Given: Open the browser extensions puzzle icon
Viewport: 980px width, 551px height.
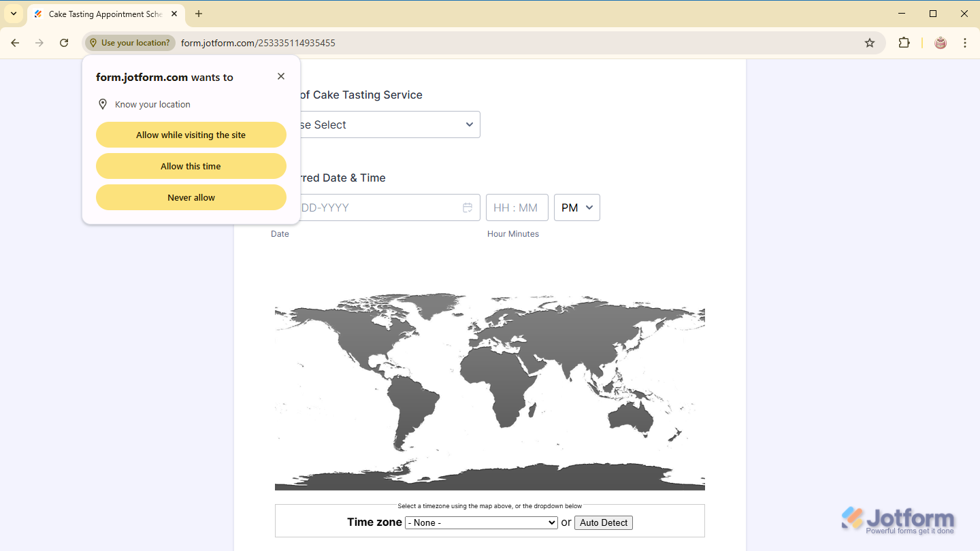Looking at the screenshot, I should [x=904, y=42].
